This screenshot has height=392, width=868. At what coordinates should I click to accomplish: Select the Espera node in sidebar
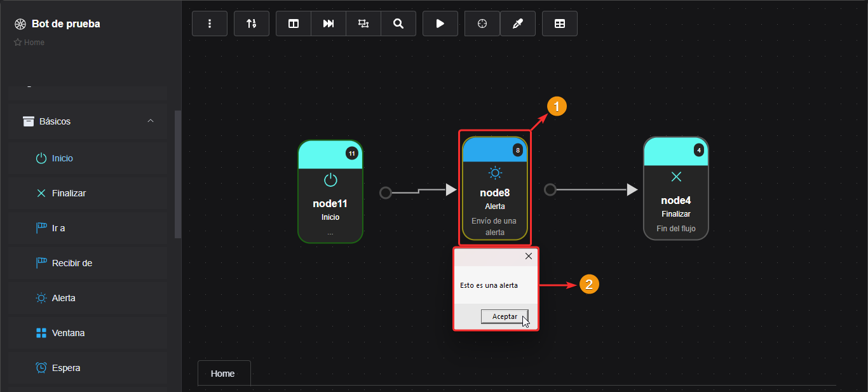(88, 368)
